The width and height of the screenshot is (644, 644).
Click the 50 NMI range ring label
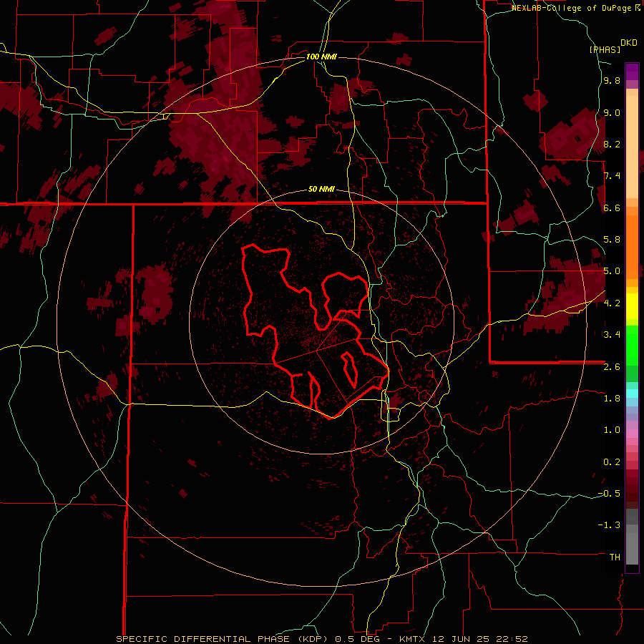click(x=321, y=189)
